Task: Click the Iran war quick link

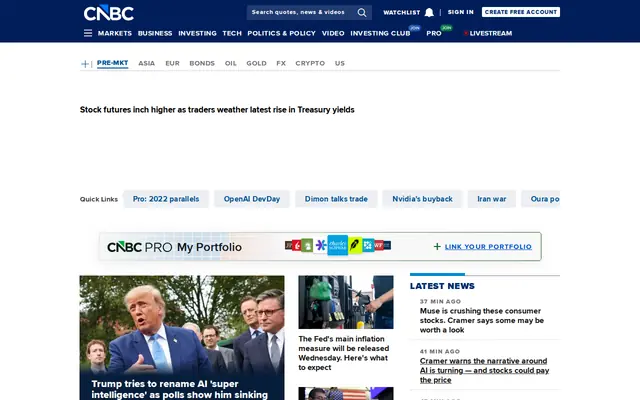Action: pos(492,199)
